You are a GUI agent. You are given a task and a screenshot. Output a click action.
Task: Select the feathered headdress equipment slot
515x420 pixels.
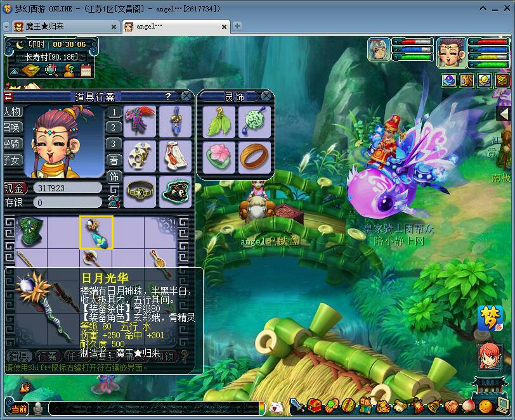click(x=140, y=121)
